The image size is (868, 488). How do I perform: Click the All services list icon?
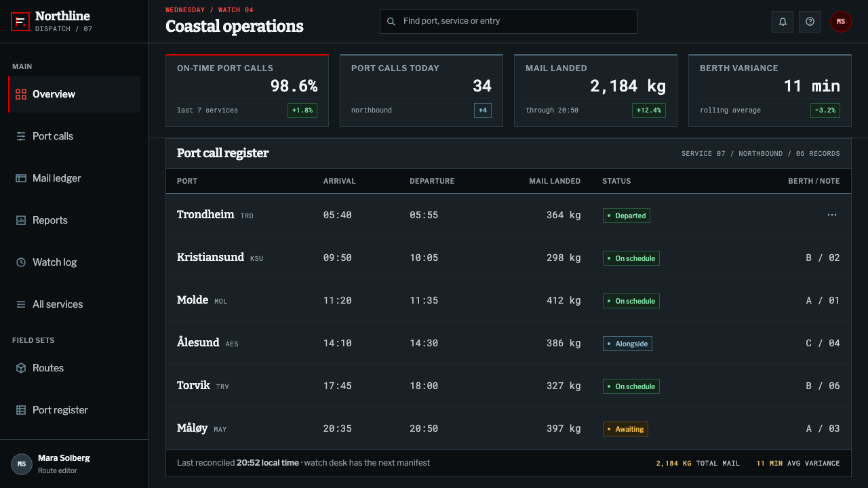click(x=21, y=304)
